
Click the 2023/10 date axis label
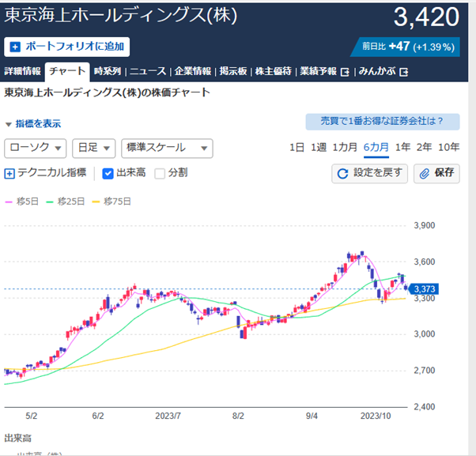point(376,416)
